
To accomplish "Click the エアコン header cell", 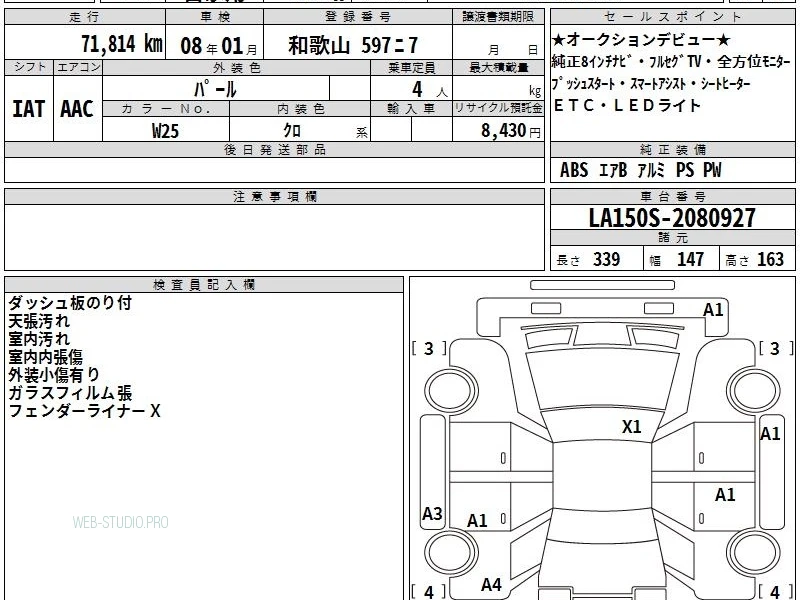I will 78,67.
